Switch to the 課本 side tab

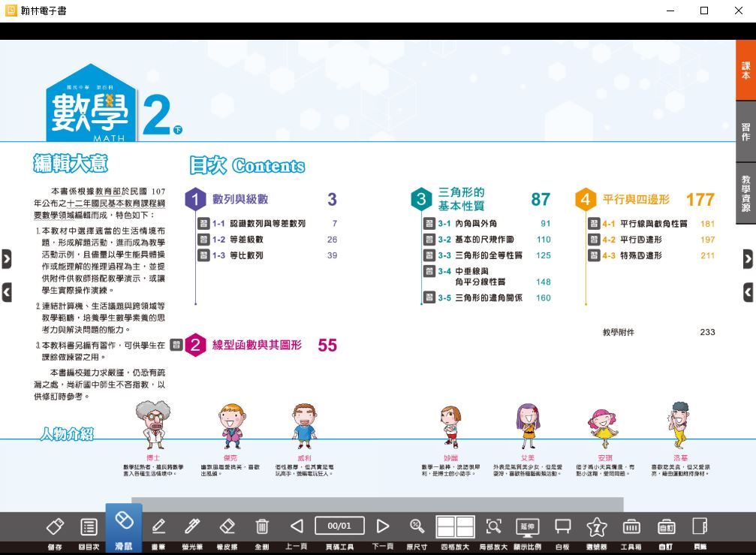745,71
